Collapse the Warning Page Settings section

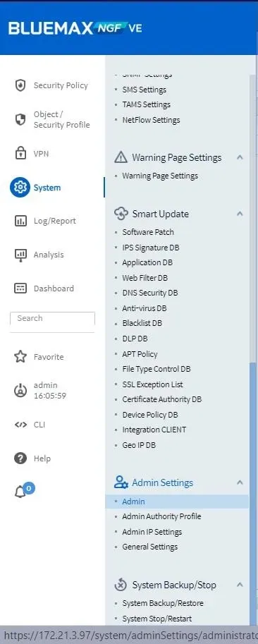coord(240,157)
